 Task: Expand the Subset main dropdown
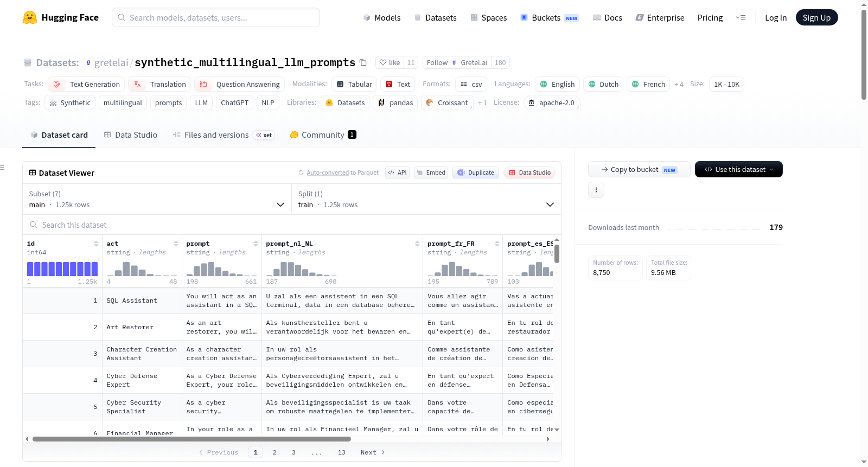pyautogui.click(x=157, y=199)
